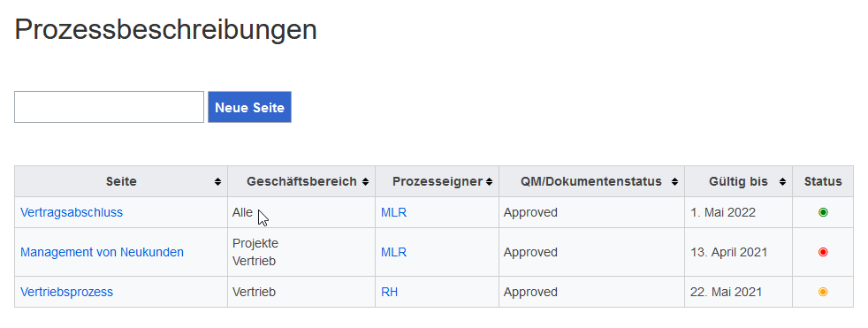Click the green status indicator for Vertragsabschluss
The image size is (868, 328).
click(x=823, y=212)
